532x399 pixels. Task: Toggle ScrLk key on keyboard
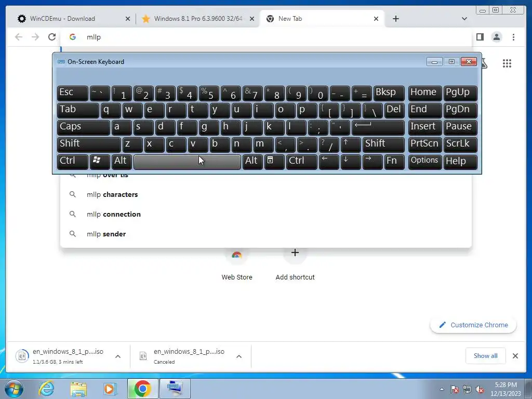click(460, 144)
